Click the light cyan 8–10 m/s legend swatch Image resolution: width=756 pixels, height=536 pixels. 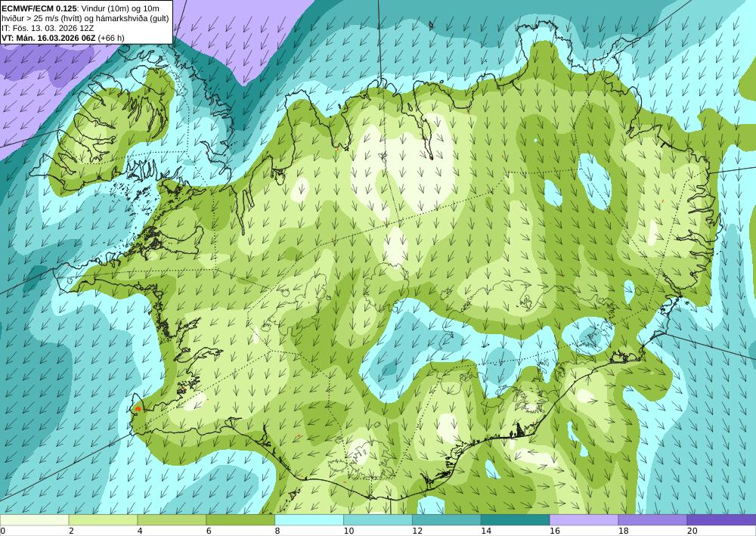coord(309,520)
